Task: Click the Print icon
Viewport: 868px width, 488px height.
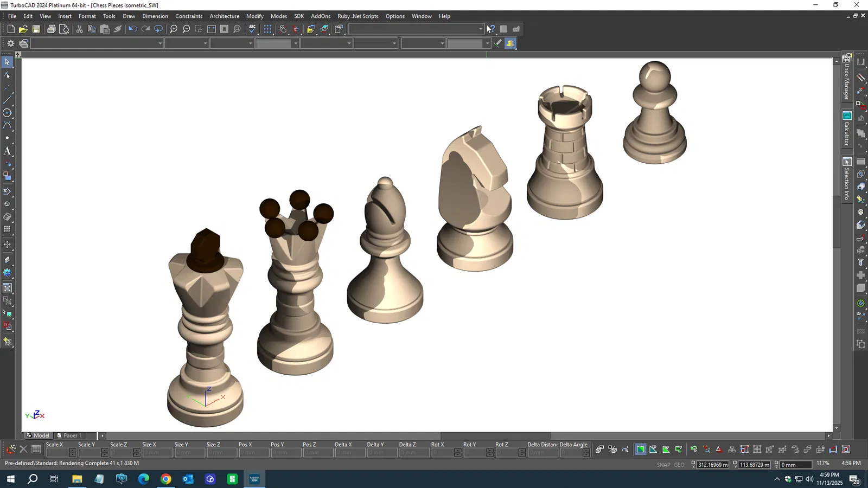Action: coord(51,29)
